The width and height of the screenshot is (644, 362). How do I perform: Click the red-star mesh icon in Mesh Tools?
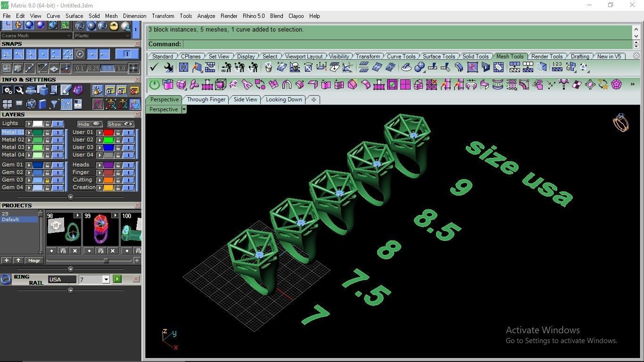[472, 67]
